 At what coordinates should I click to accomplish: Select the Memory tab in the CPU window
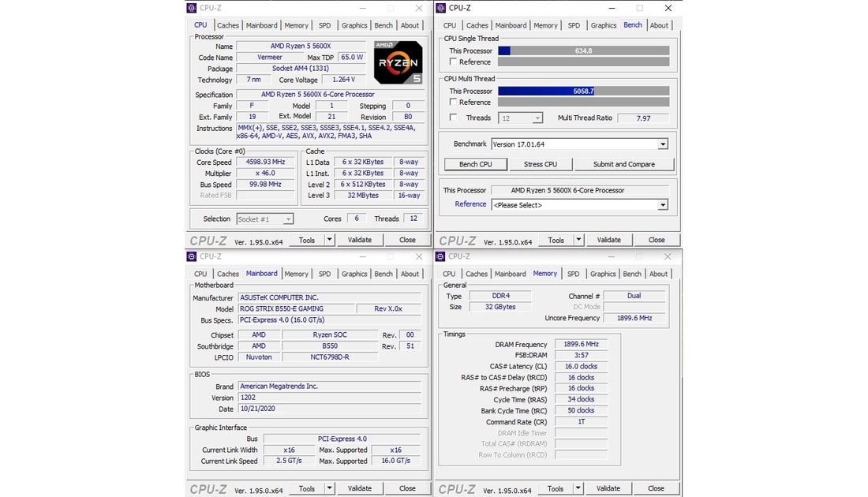click(296, 25)
